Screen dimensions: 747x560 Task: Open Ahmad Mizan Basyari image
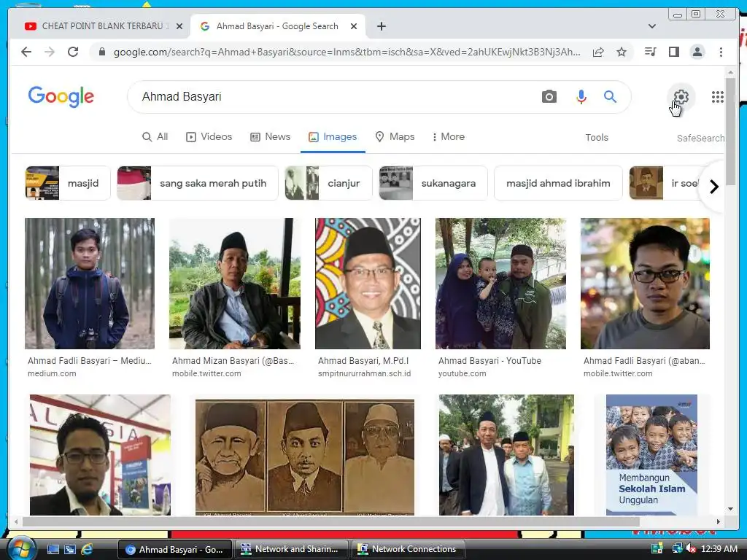235,284
